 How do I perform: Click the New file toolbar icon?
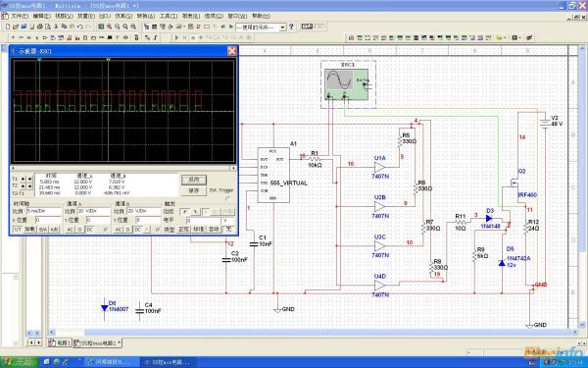coord(8,26)
